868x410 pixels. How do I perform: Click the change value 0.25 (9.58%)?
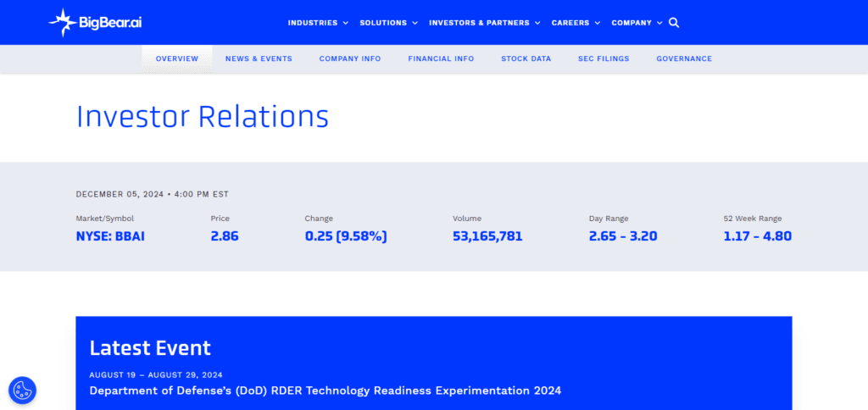[346, 236]
